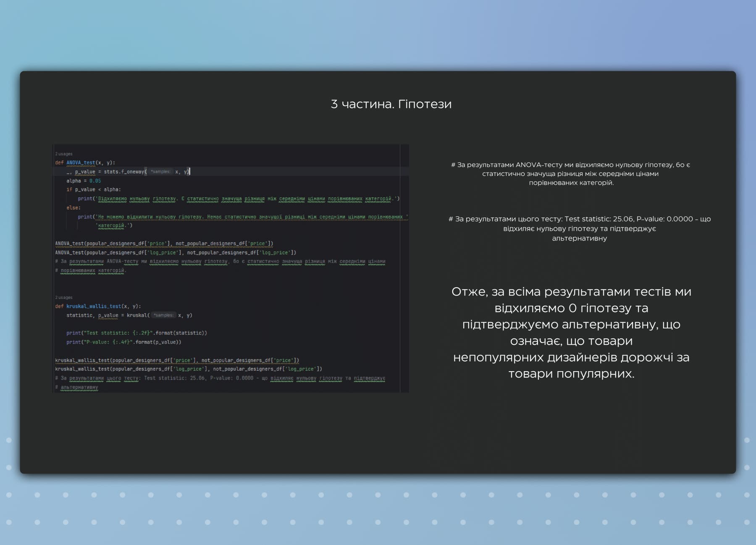756x545 pixels.
Task: Click the "if p_value < alpha:" line
Action: point(93,189)
